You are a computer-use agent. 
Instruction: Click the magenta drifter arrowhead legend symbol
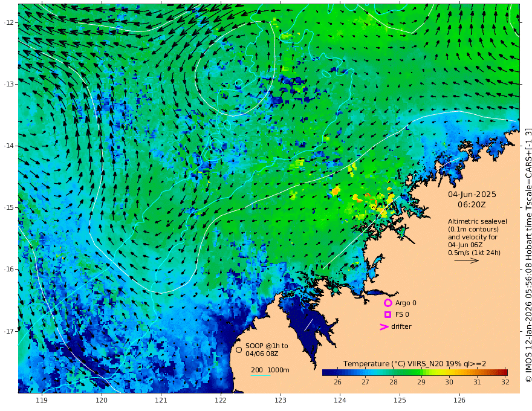tap(384, 327)
